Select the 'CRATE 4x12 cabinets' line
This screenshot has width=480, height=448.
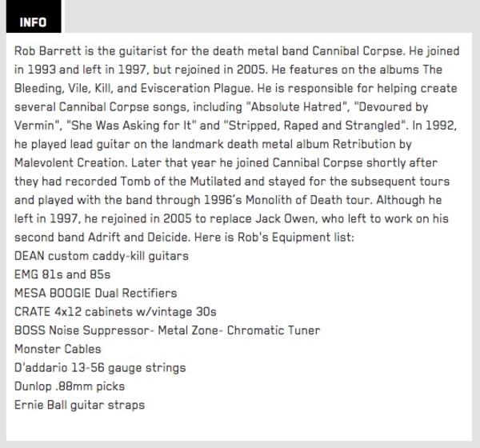point(115,312)
